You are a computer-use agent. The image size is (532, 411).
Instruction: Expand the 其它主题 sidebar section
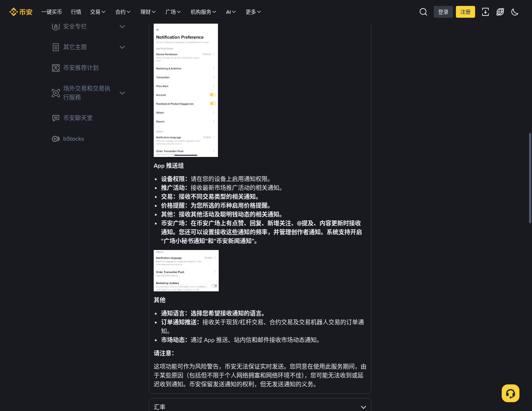122,47
